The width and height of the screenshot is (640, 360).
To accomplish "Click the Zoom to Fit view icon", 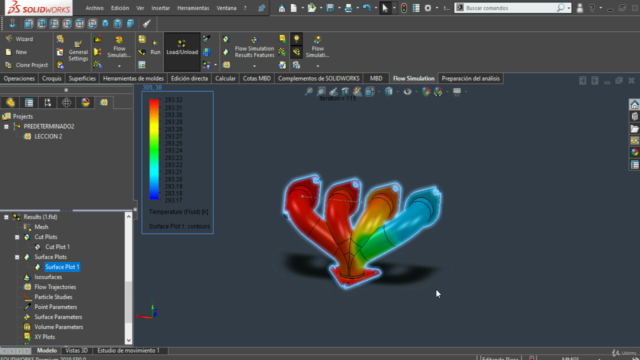I will [x=309, y=91].
